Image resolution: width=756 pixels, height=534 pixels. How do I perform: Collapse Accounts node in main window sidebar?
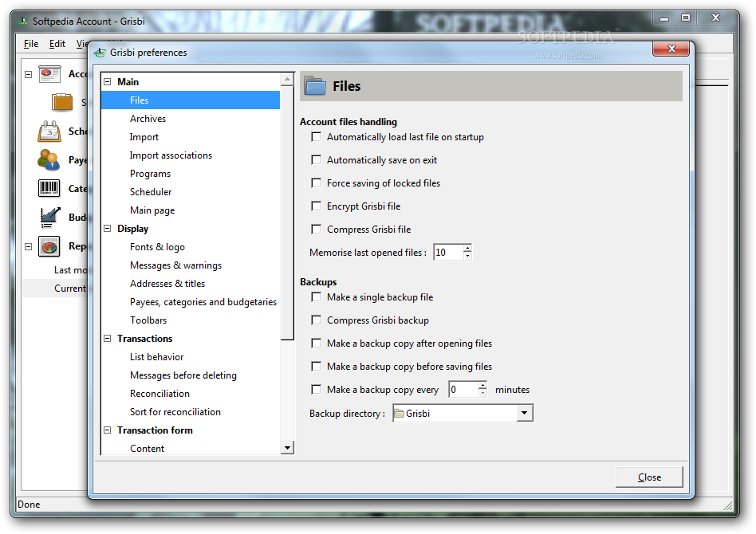pos(29,74)
